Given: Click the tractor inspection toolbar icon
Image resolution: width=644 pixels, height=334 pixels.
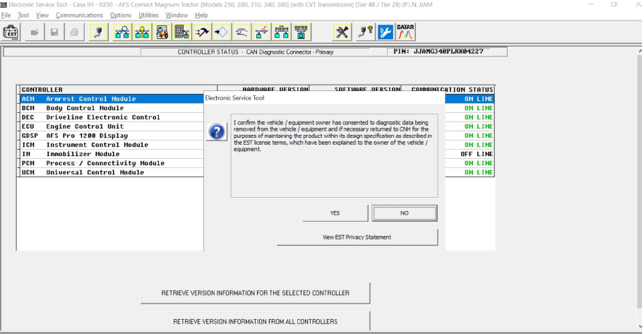Looking at the screenshot, I should click(162, 32).
